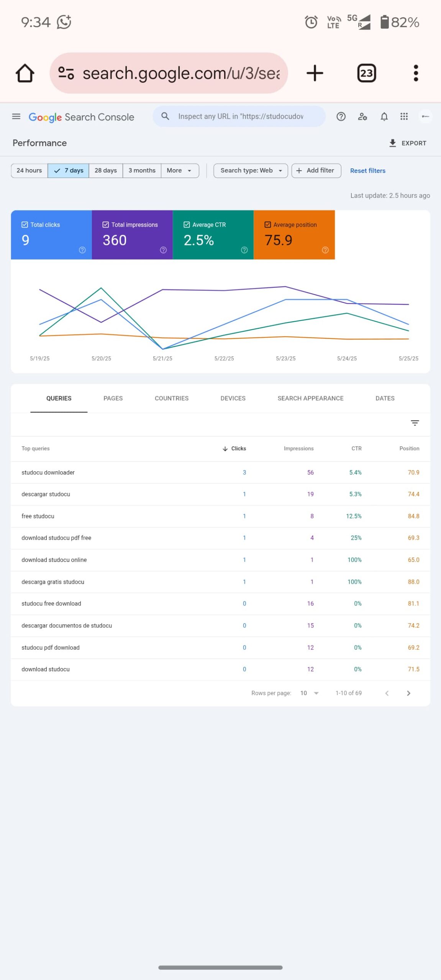Open the table filter rows icon

[415, 423]
